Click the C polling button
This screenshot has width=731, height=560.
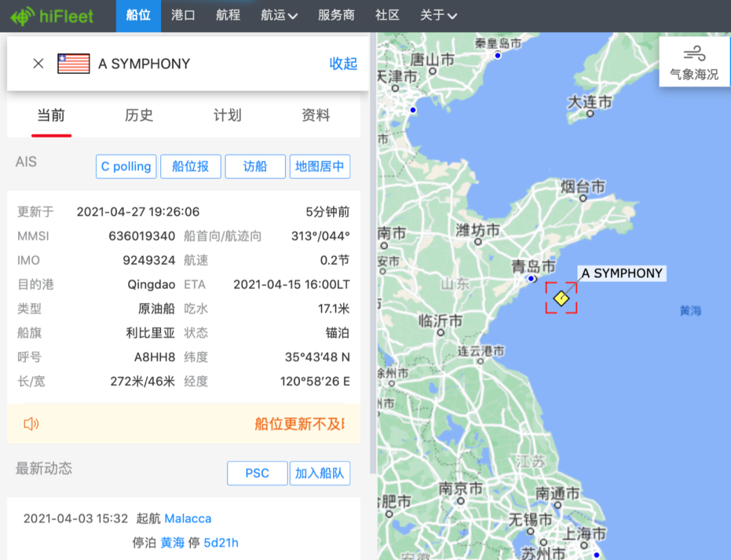coord(126,166)
